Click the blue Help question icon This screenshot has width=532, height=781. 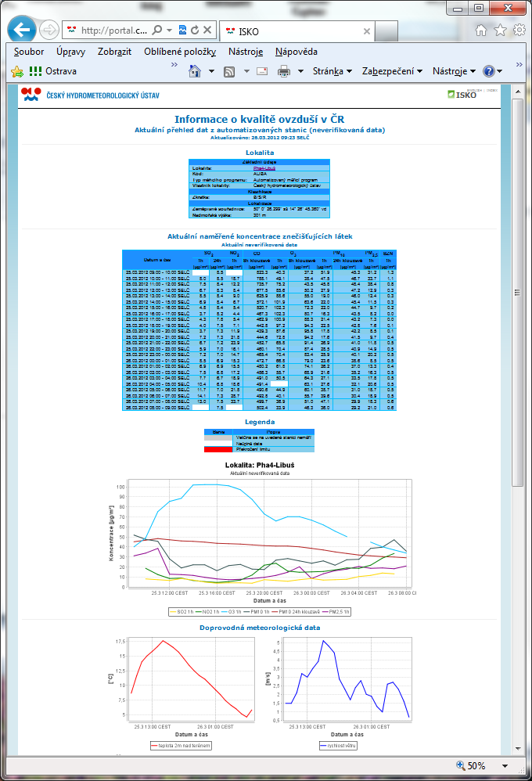(489, 71)
